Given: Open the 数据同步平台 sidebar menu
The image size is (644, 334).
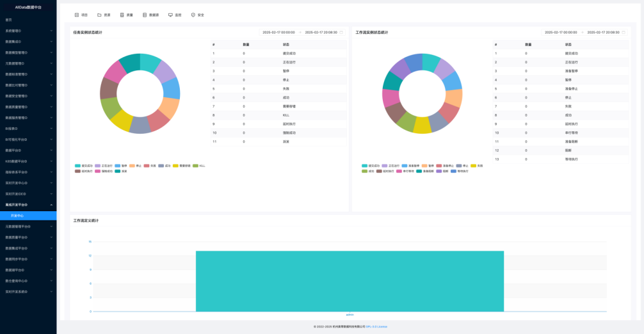Looking at the screenshot, I should 28,259.
